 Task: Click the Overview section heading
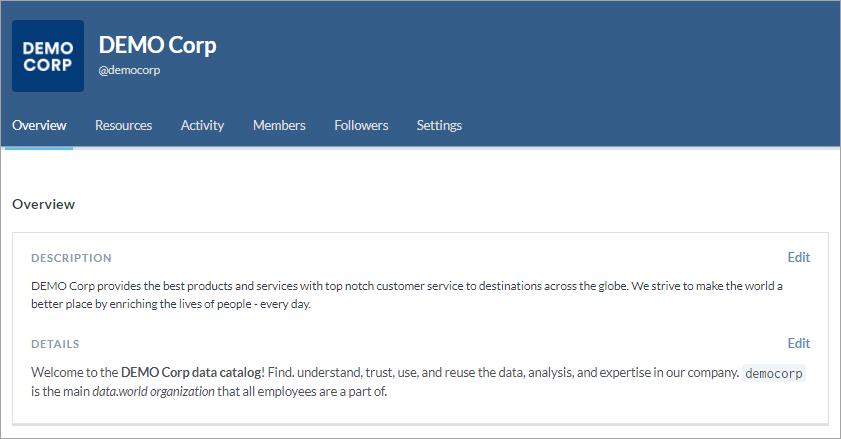click(x=43, y=204)
